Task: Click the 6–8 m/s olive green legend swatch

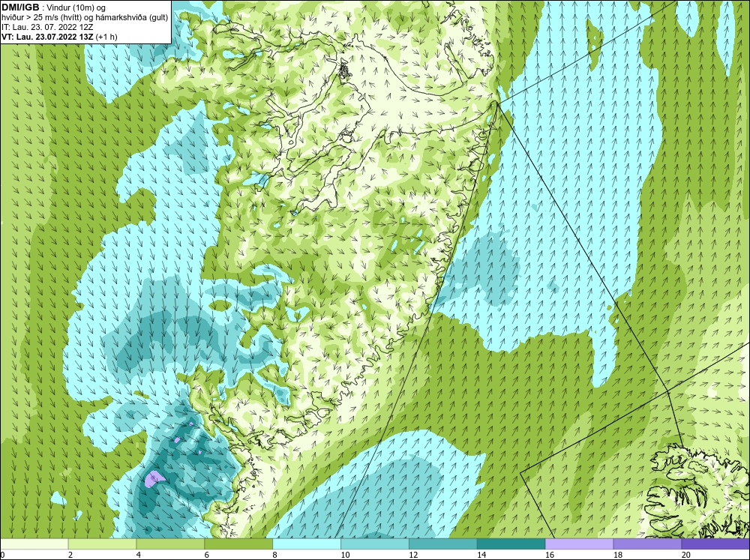Action: (x=238, y=544)
